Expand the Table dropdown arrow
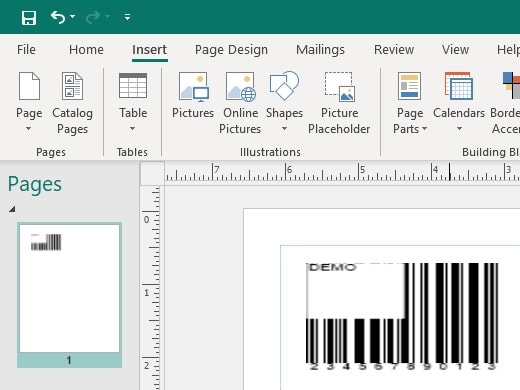Screen dimensions: 520x390 (x=132, y=128)
